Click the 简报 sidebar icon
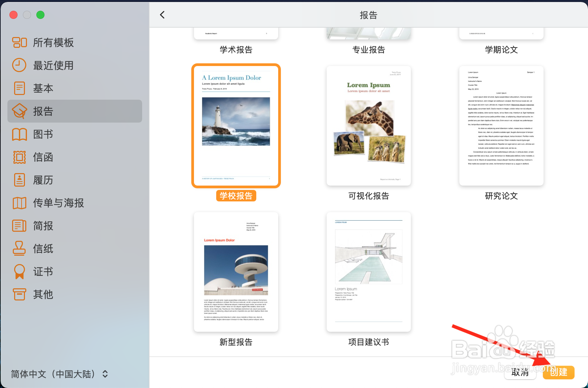The width and height of the screenshot is (588, 388). point(19,226)
